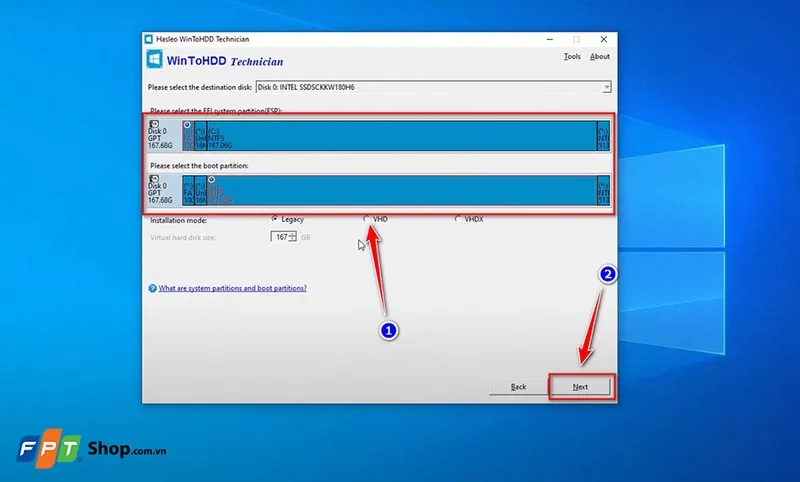Open the About menu
Viewport: 800px width, 482px height.
[600, 57]
